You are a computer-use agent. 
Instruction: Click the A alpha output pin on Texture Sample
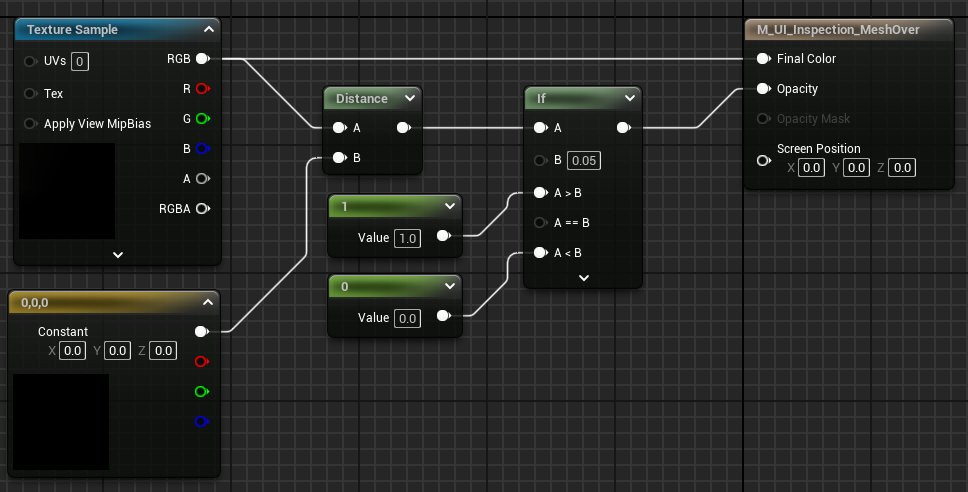click(x=203, y=178)
